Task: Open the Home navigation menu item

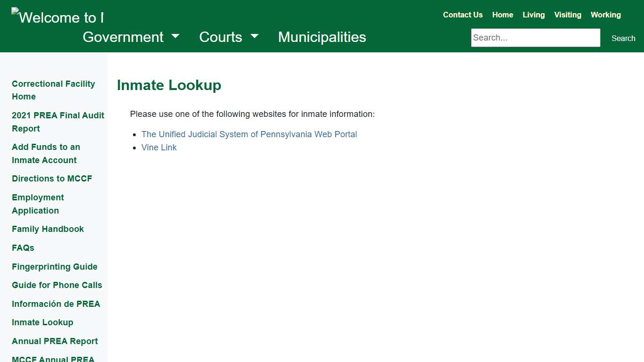Action: click(503, 15)
